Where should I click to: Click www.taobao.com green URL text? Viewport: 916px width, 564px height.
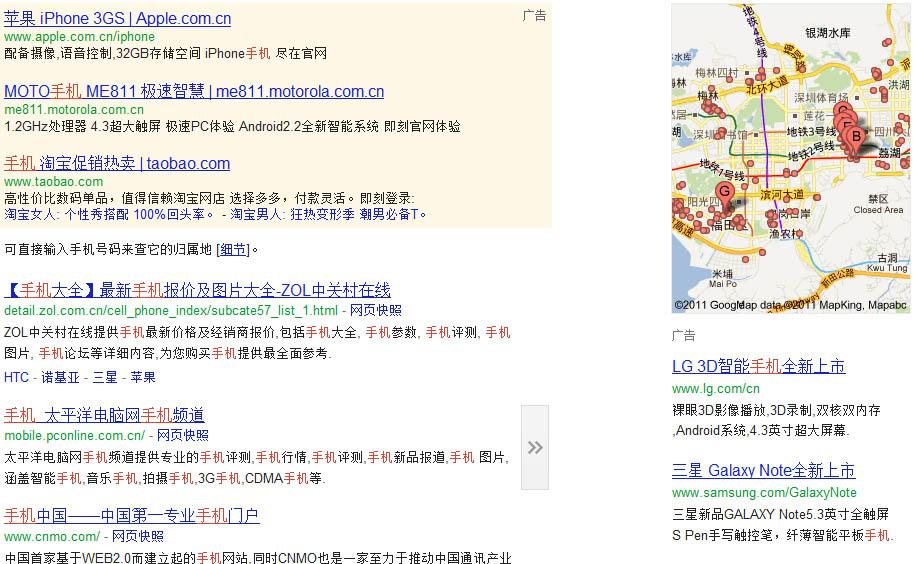(53, 182)
